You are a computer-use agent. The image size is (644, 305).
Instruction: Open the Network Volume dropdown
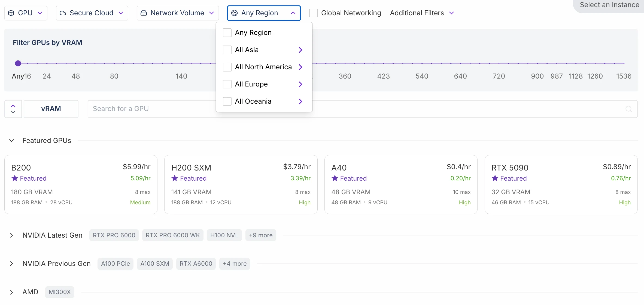[x=178, y=13]
